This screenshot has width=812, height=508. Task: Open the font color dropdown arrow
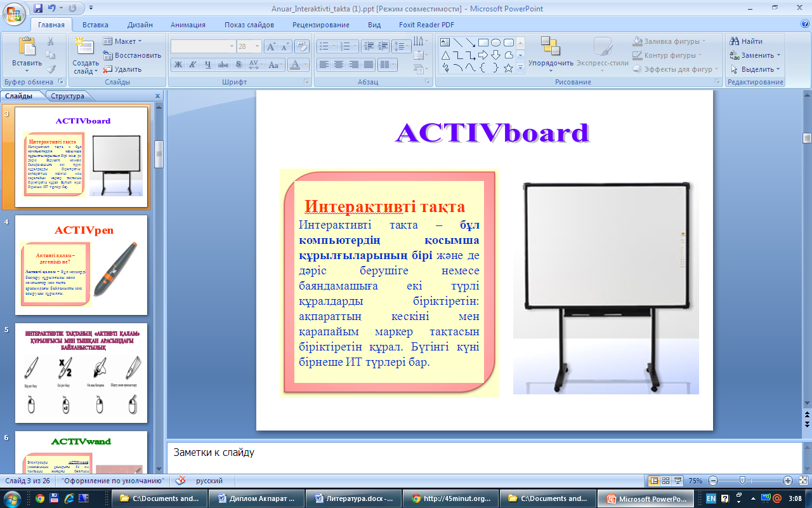pos(305,65)
